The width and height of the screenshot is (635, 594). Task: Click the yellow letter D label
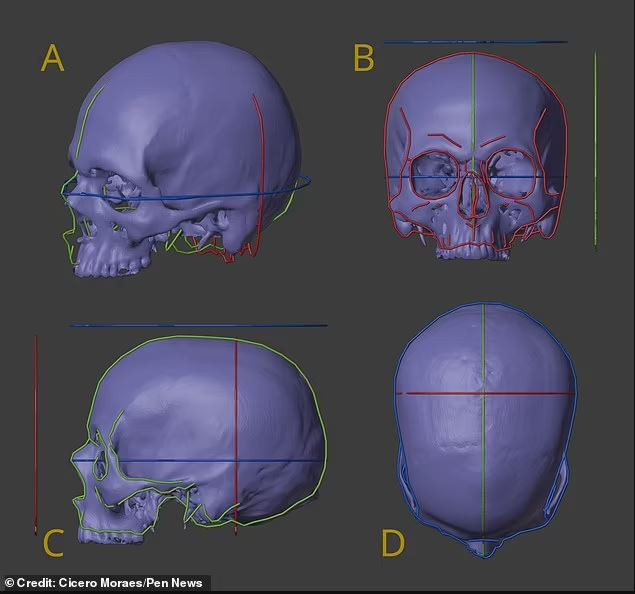[x=394, y=544]
